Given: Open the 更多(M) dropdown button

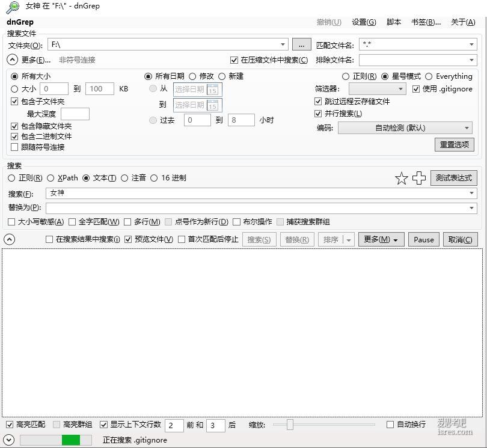Looking at the screenshot, I should tap(381, 239).
